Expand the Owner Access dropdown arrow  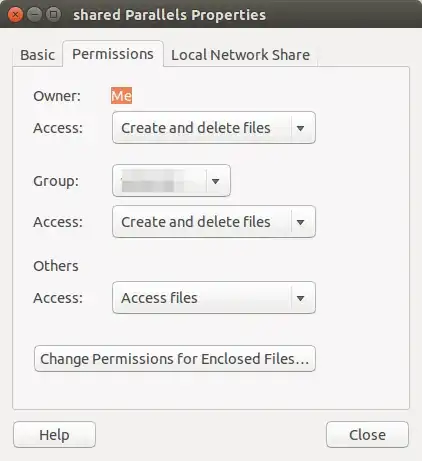(300, 128)
